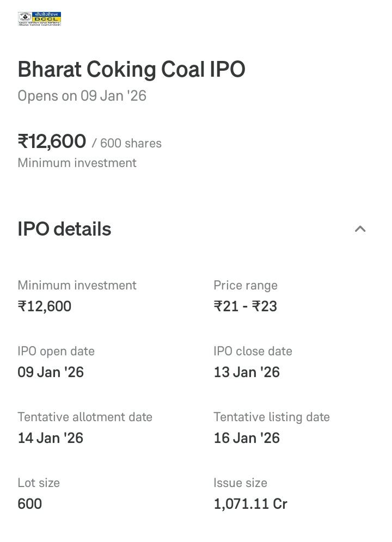Collapse the IPO details section chevron
The height and width of the screenshot is (542, 392).
[360, 229]
